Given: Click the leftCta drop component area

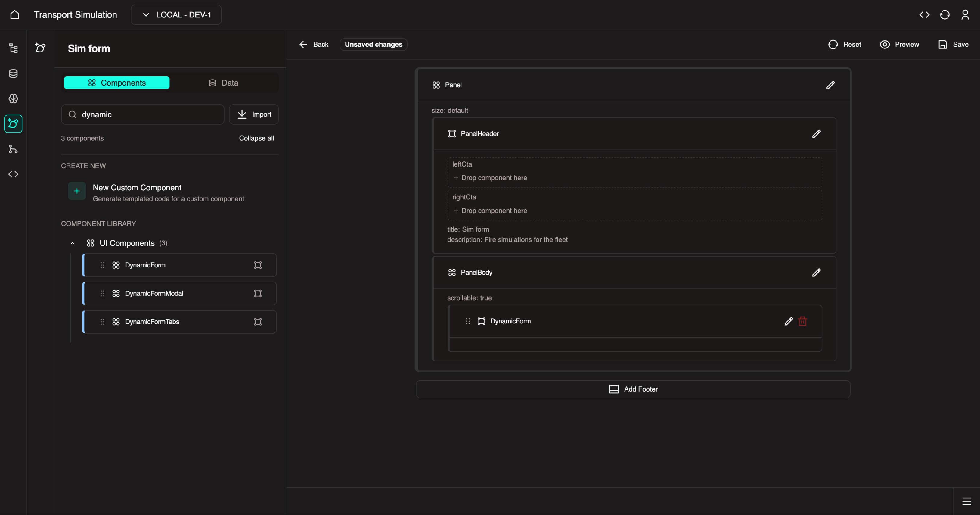Looking at the screenshot, I should (x=634, y=173).
